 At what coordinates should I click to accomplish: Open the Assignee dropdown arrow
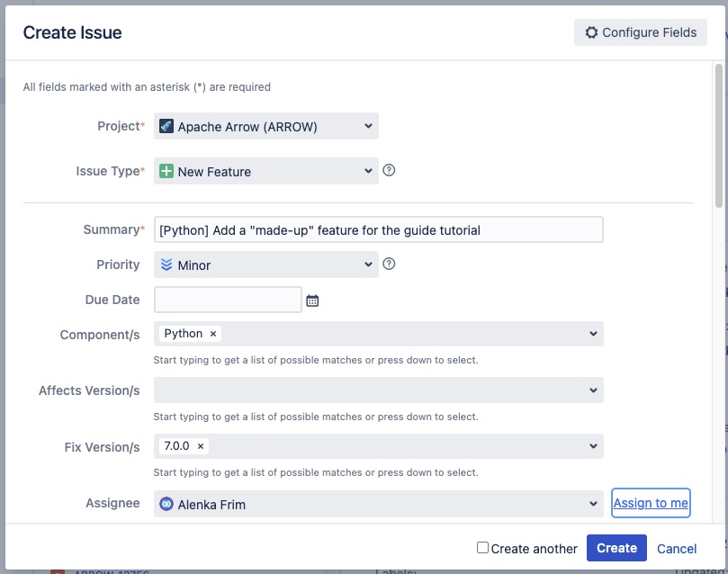(x=593, y=504)
